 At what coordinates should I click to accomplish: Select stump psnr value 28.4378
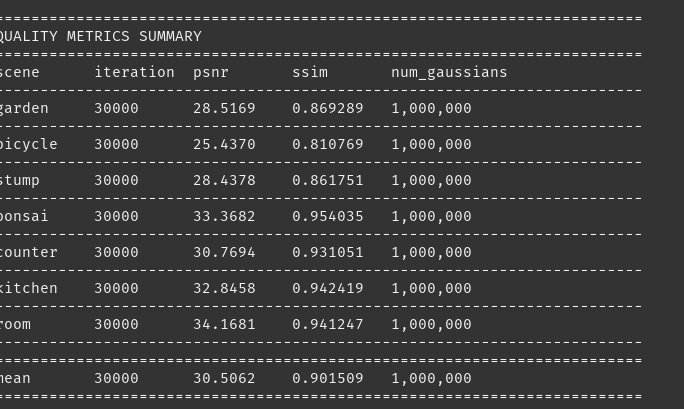[224, 181]
